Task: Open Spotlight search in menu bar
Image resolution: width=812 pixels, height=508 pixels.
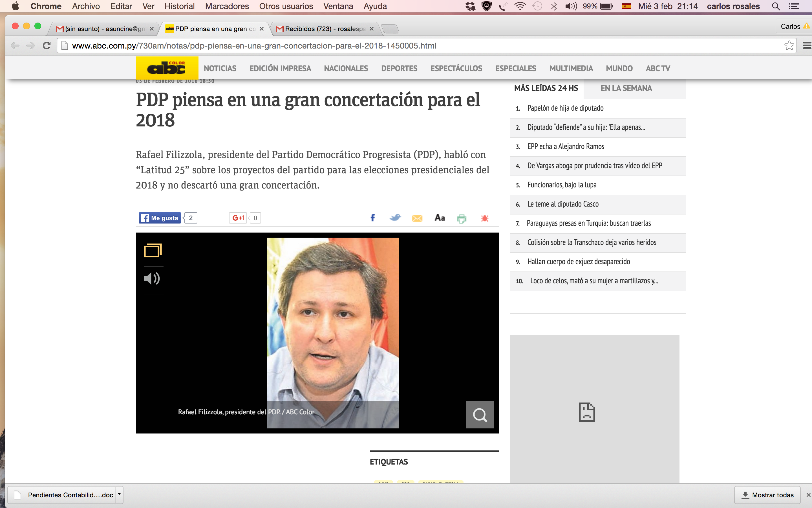Action: coord(775,6)
